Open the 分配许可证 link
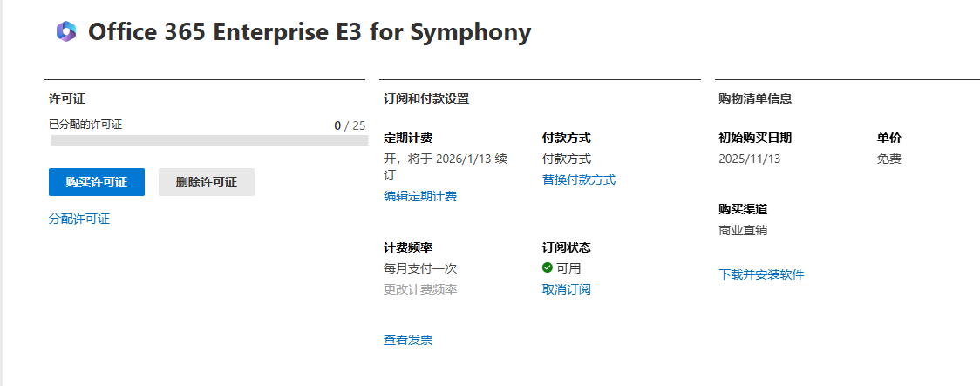 click(79, 220)
